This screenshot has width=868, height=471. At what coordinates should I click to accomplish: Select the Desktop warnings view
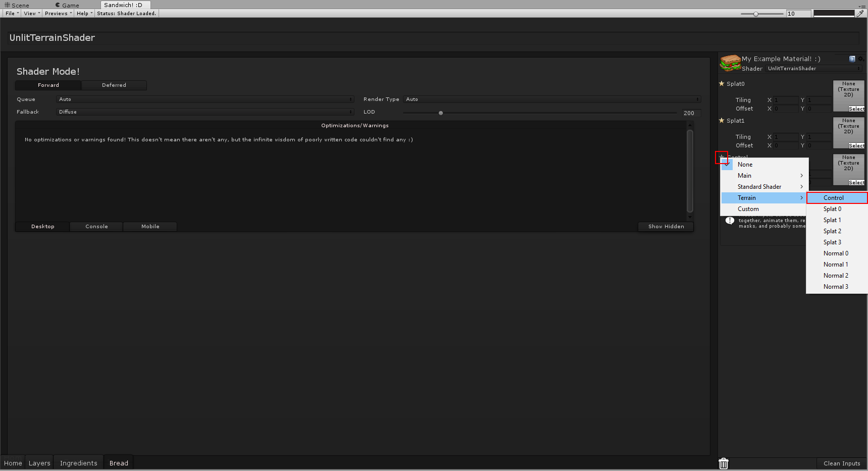[x=43, y=227]
